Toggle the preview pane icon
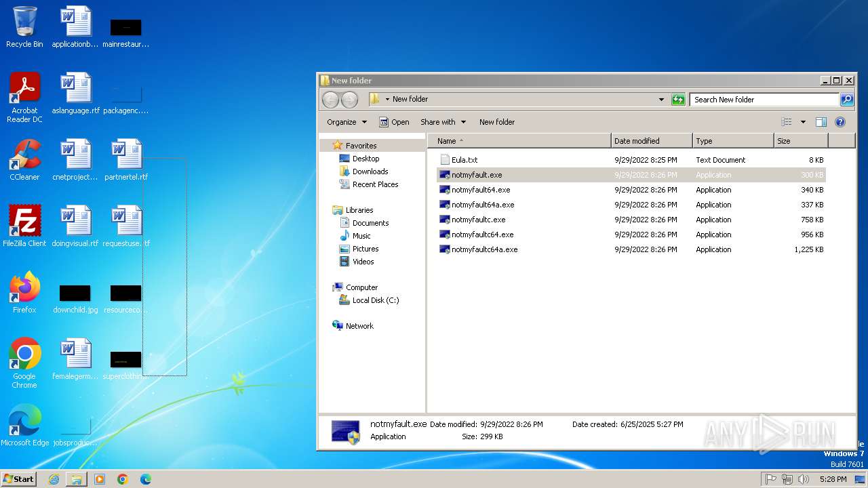Viewport: 868px width, 488px height. (x=821, y=122)
